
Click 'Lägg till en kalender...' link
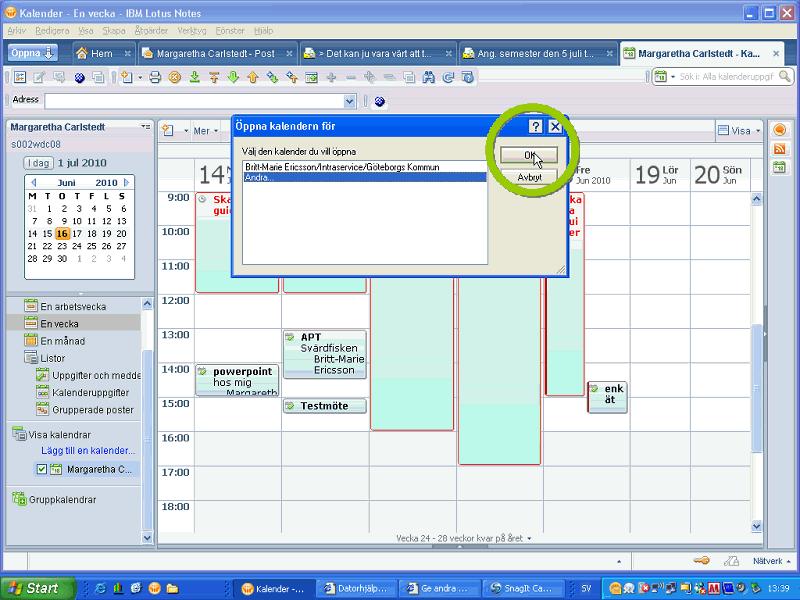[88, 451]
